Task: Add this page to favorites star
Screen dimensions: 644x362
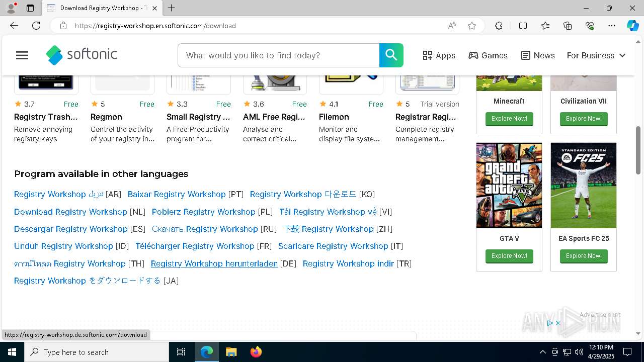Action: [472, 26]
